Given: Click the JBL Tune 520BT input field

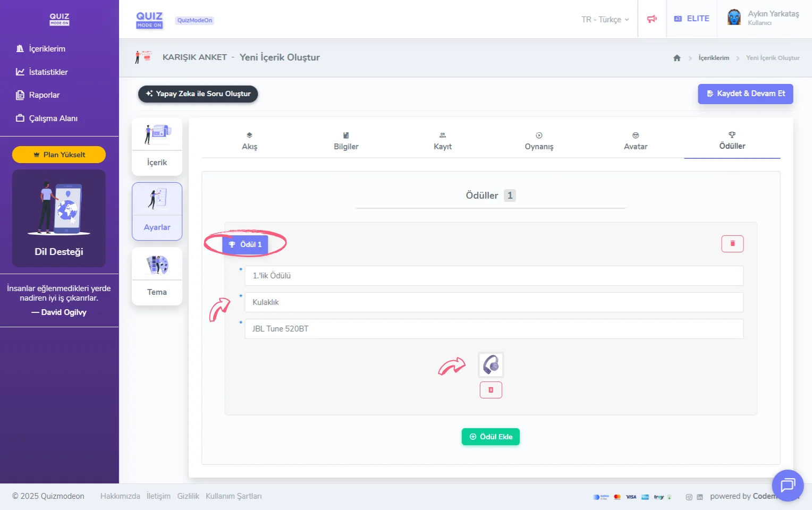Looking at the screenshot, I should point(493,329).
